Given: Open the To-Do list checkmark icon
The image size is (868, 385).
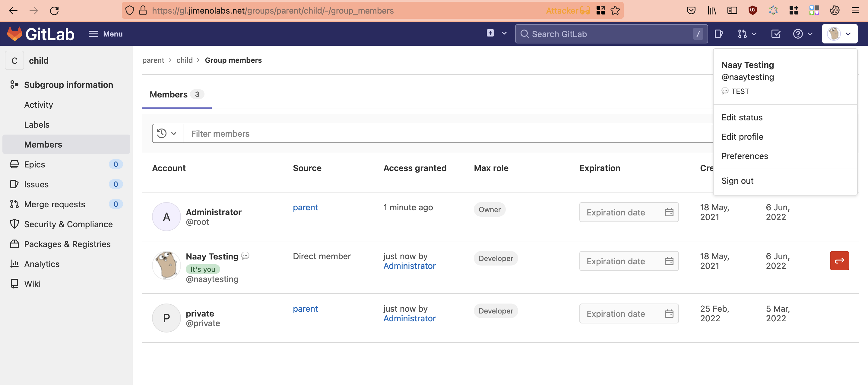Looking at the screenshot, I should (775, 34).
